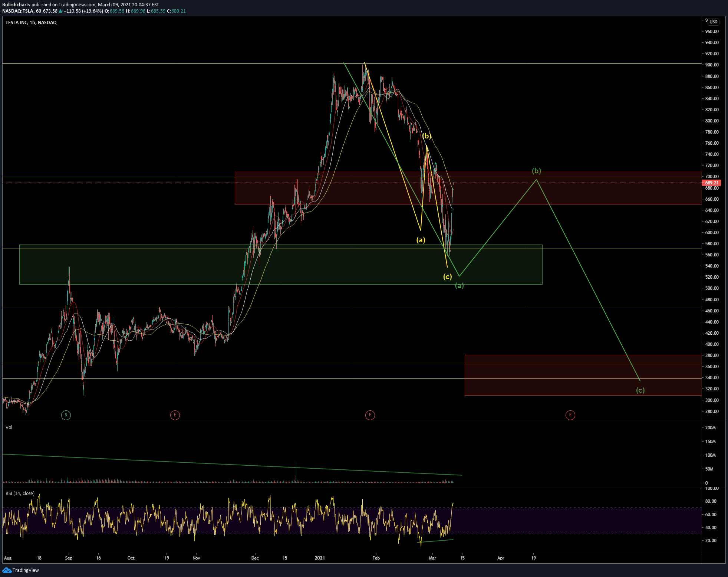This screenshot has width=728, height=577.
Task: Click the yellow (c) wave label
Action: [x=448, y=276]
